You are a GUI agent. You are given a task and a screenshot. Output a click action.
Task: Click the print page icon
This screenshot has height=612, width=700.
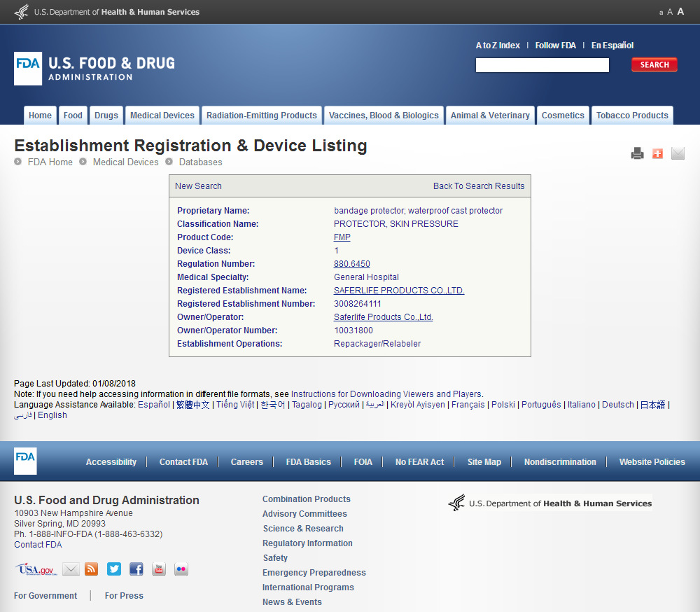point(637,153)
